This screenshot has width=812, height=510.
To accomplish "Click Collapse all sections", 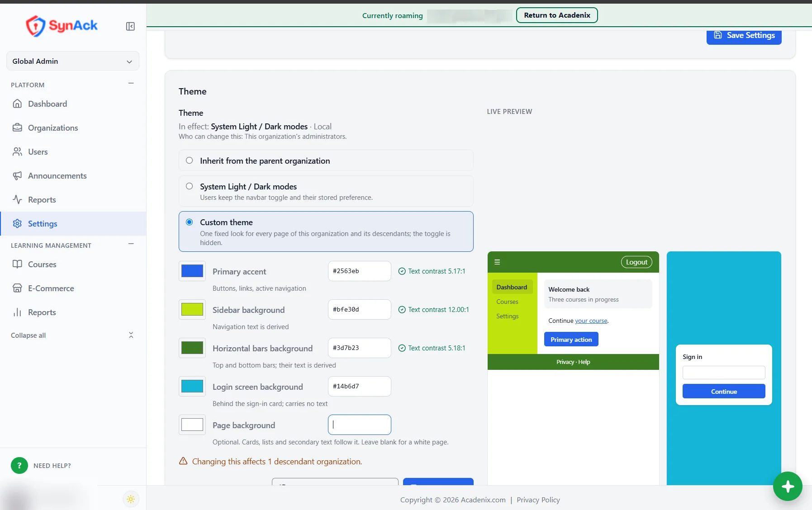I will 72,335.
